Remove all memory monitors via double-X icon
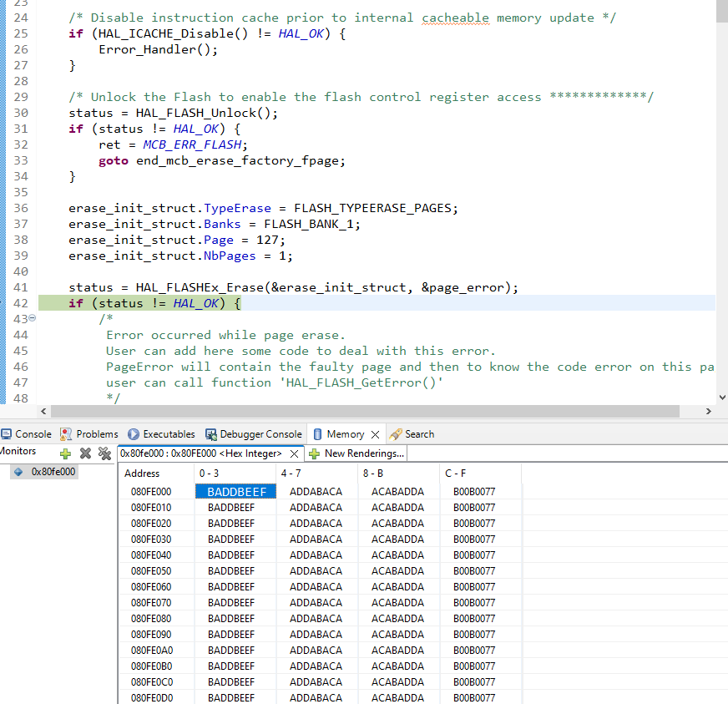This screenshot has height=704, width=728. tap(105, 452)
